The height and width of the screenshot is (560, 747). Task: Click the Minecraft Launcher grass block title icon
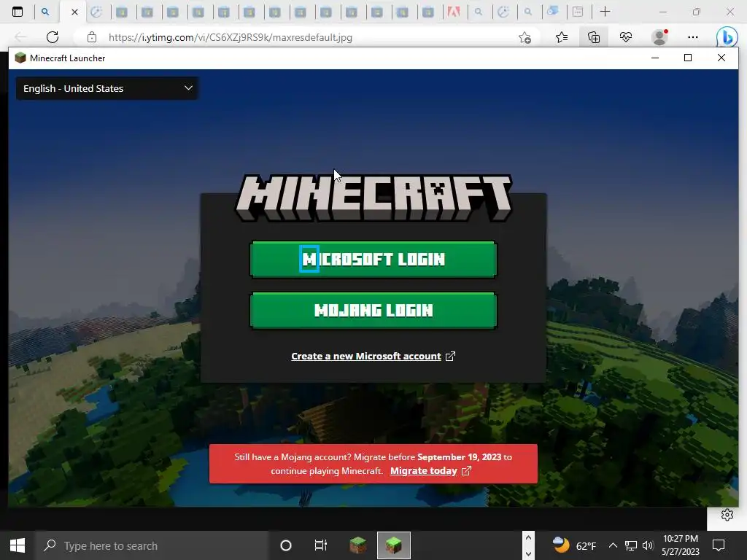(20, 58)
